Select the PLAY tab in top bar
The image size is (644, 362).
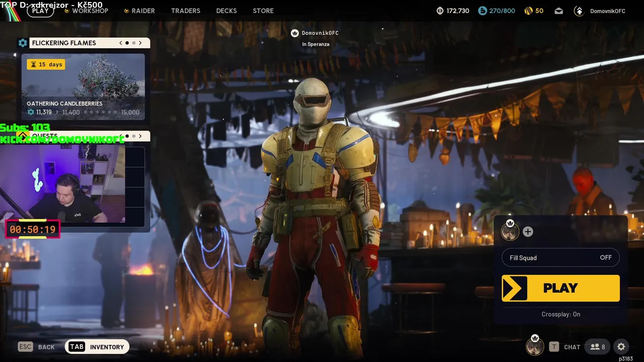40,11
